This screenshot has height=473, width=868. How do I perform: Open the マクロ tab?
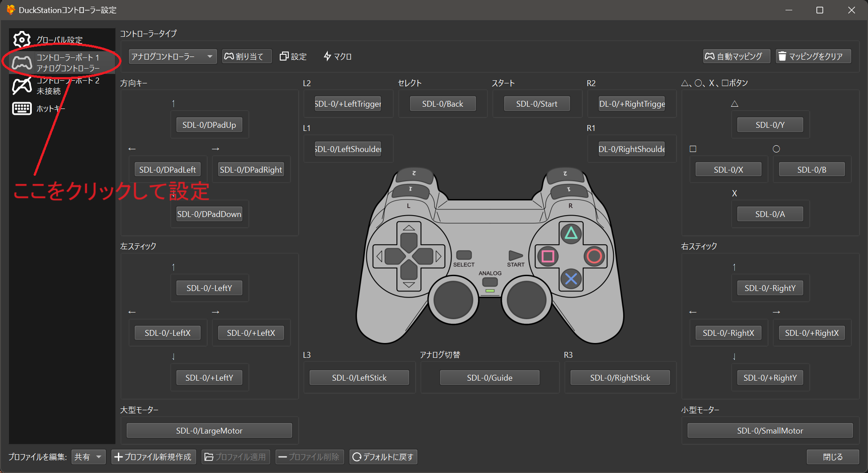click(x=338, y=56)
